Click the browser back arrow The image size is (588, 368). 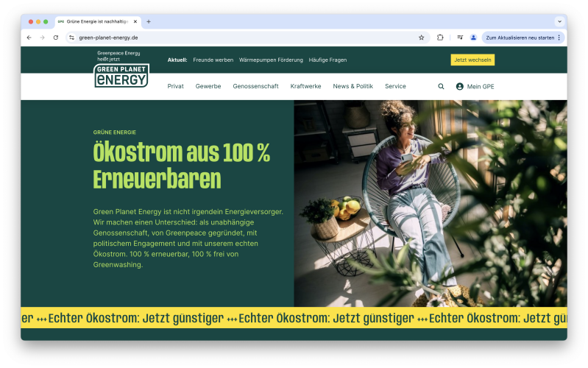[29, 38]
